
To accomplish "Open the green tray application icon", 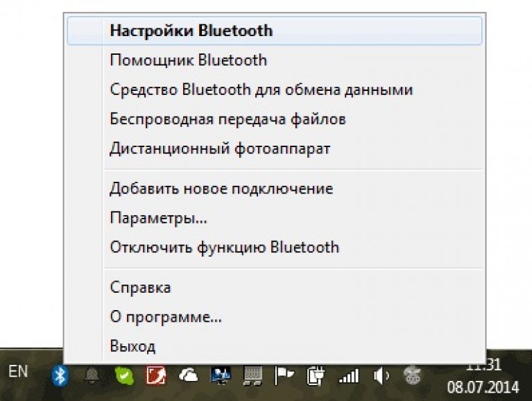I will tap(123, 375).
